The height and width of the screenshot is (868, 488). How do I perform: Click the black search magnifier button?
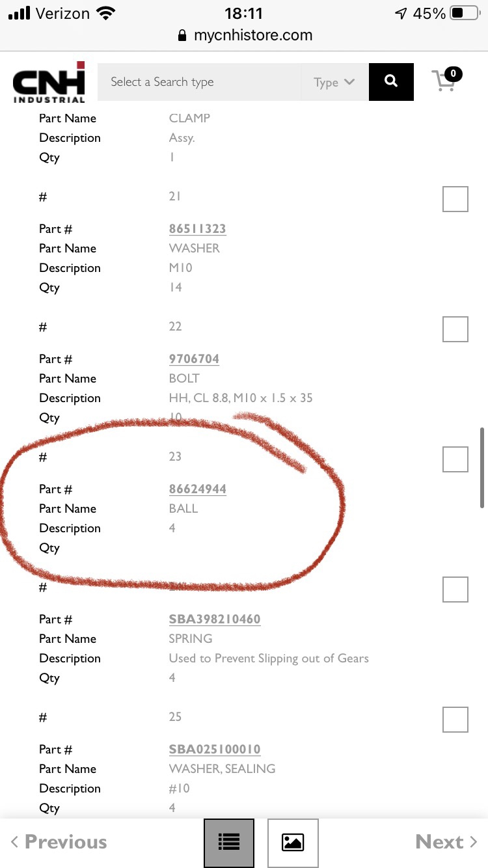click(x=391, y=81)
